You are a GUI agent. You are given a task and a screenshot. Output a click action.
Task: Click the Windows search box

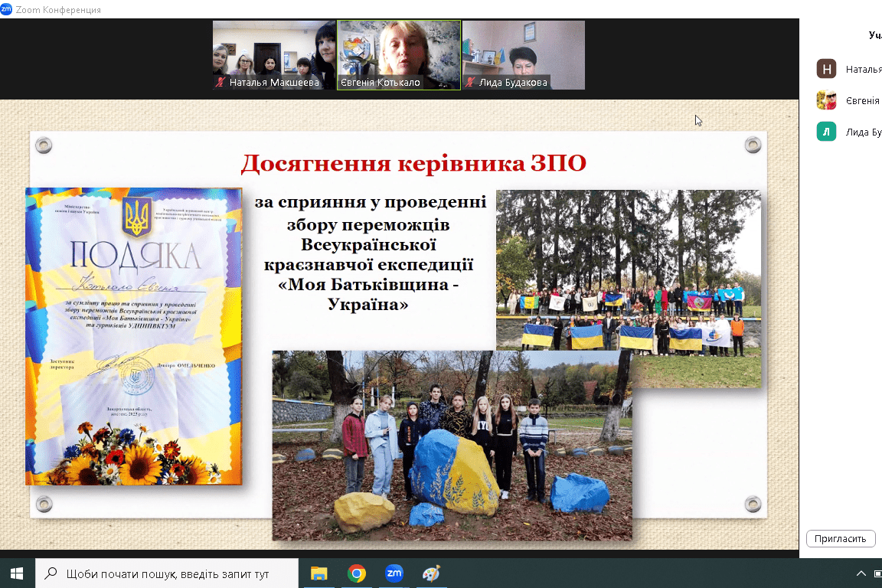coord(167,573)
